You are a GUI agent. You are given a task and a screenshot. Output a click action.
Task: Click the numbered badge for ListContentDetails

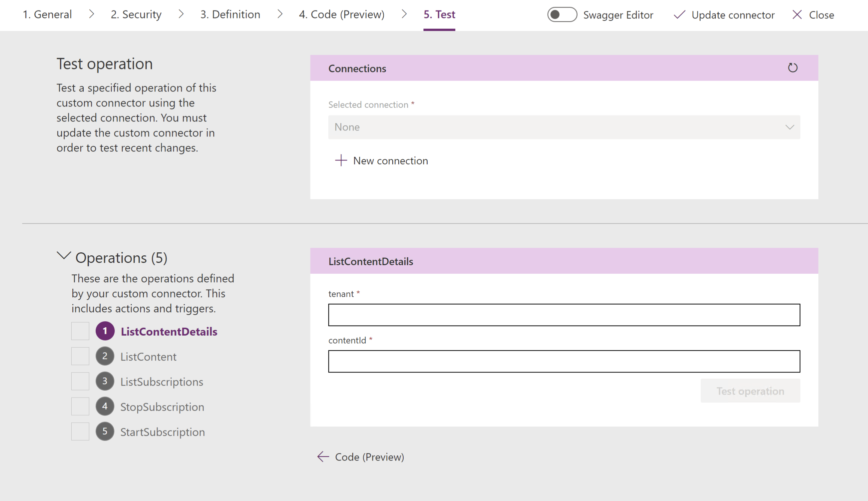tap(105, 331)
